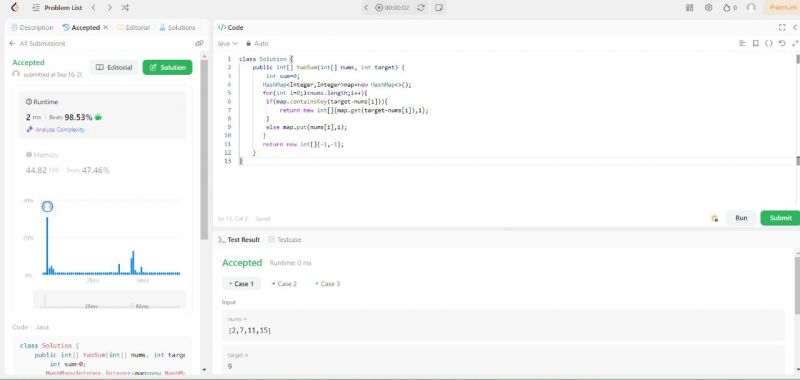Submit the solution
Image resolution: width=800 pixels, height=380 pixels.
tap(781, 218)
